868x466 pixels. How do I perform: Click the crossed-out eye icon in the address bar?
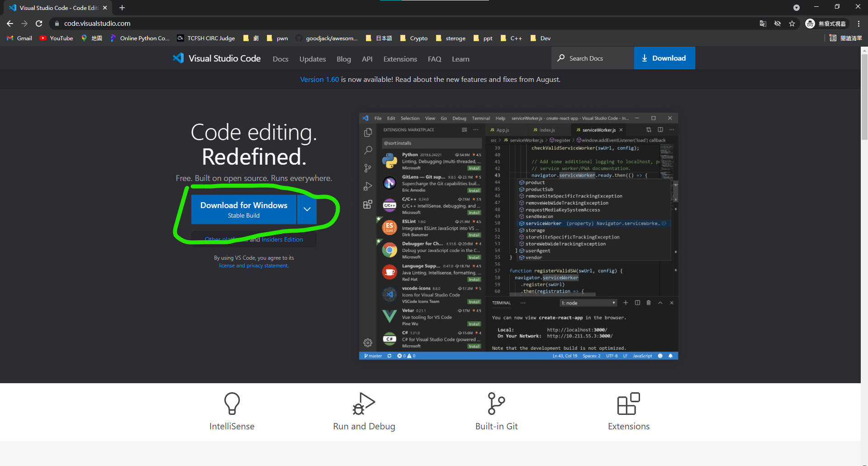[x=778, y=24]
